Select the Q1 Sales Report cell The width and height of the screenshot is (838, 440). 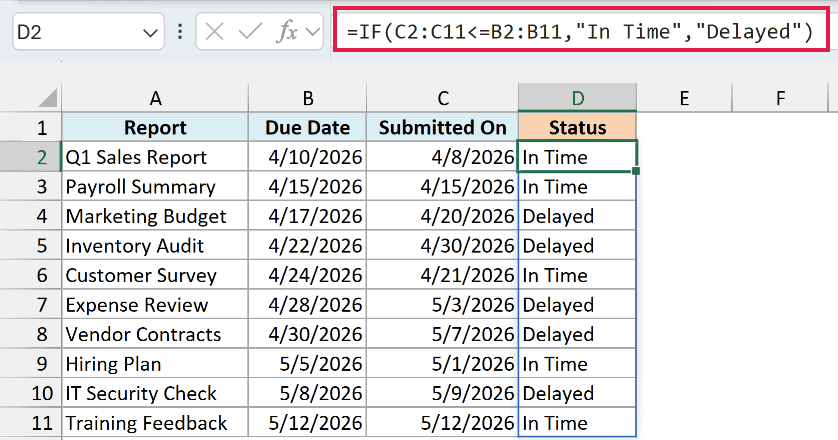pos(155,157)
